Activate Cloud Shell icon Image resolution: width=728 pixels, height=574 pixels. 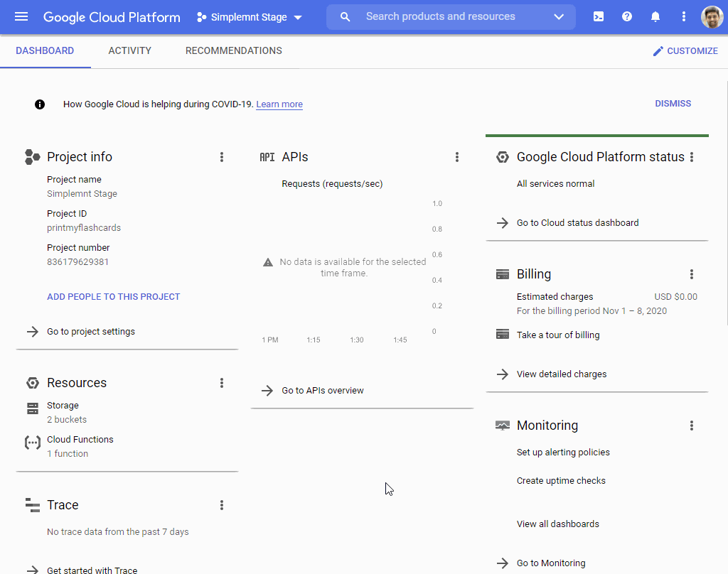[599, 17]
